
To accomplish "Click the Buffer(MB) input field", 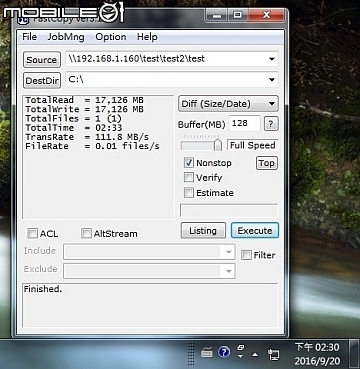I will [244, 124].
